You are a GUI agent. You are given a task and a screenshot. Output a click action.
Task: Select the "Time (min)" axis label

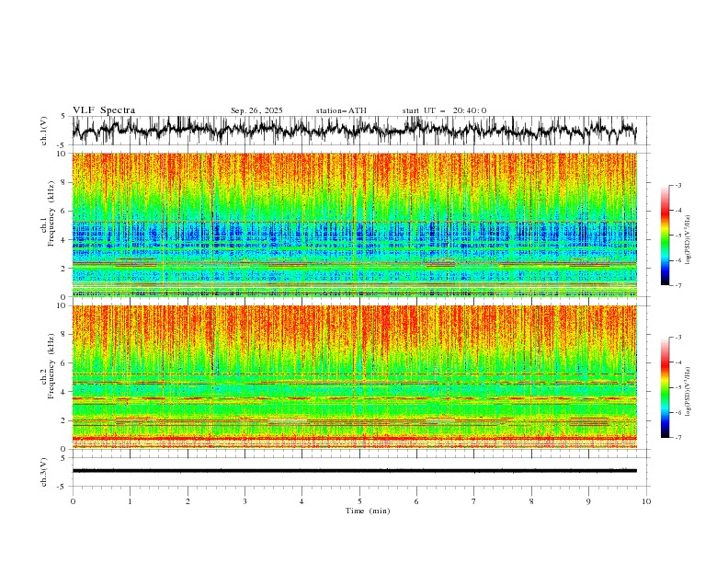(x=368, y=511)
